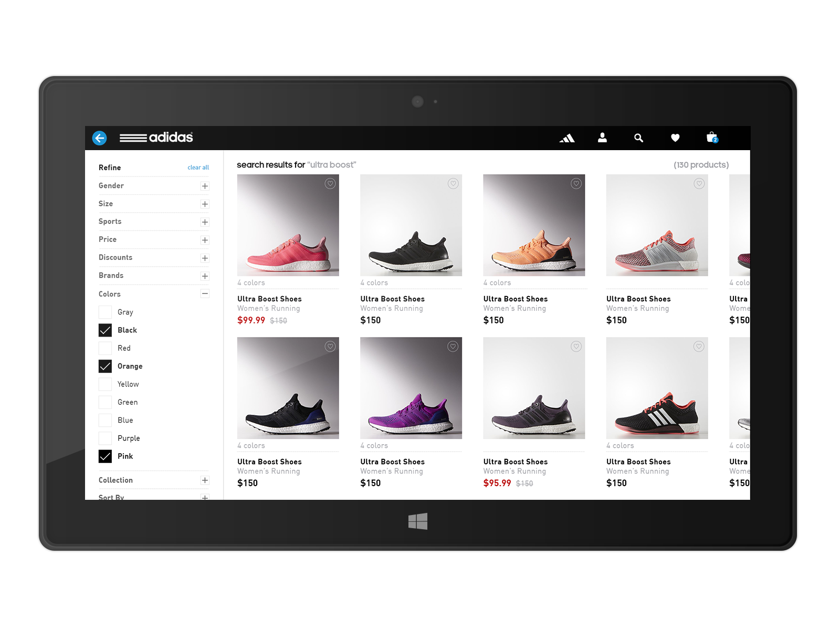This screenshot has height=630, width=840.
Task: Click '4 colors' under the purple shoe
Action: point(374,445)
